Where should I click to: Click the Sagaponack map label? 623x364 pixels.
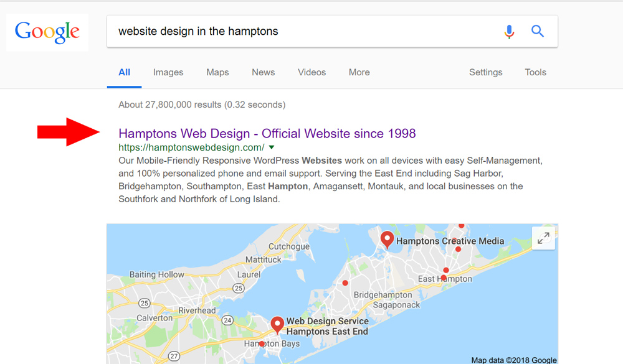[396, 305]
